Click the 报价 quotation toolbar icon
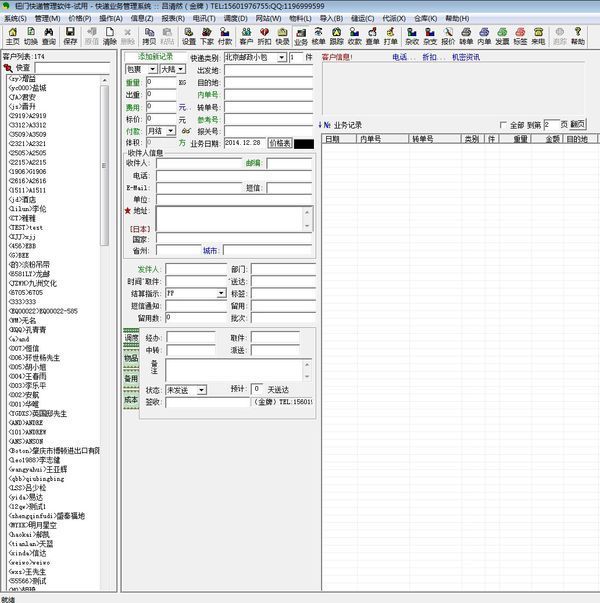The height and width of the screenshot is (603, 600). (x=448, y=36)
